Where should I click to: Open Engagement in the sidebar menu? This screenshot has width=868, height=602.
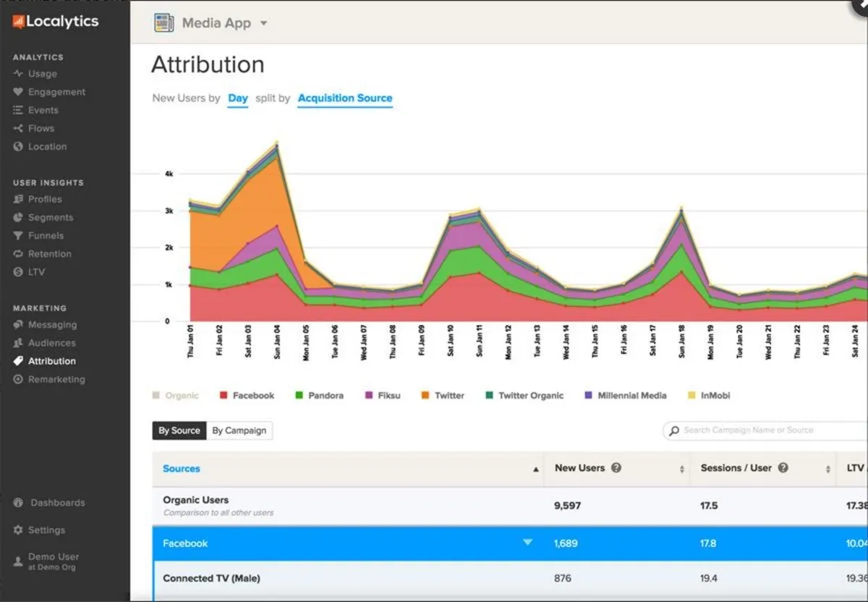(x=56, y=92)
